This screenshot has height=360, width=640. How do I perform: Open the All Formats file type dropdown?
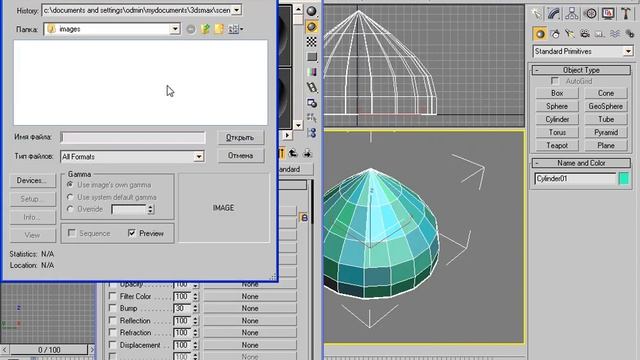pos(198,157)
